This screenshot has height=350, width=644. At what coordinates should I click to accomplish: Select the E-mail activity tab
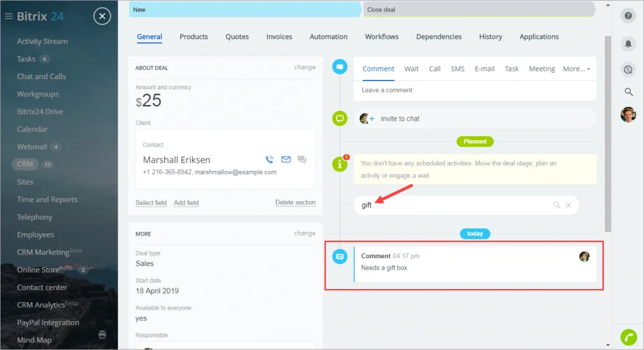pos(484,69)
